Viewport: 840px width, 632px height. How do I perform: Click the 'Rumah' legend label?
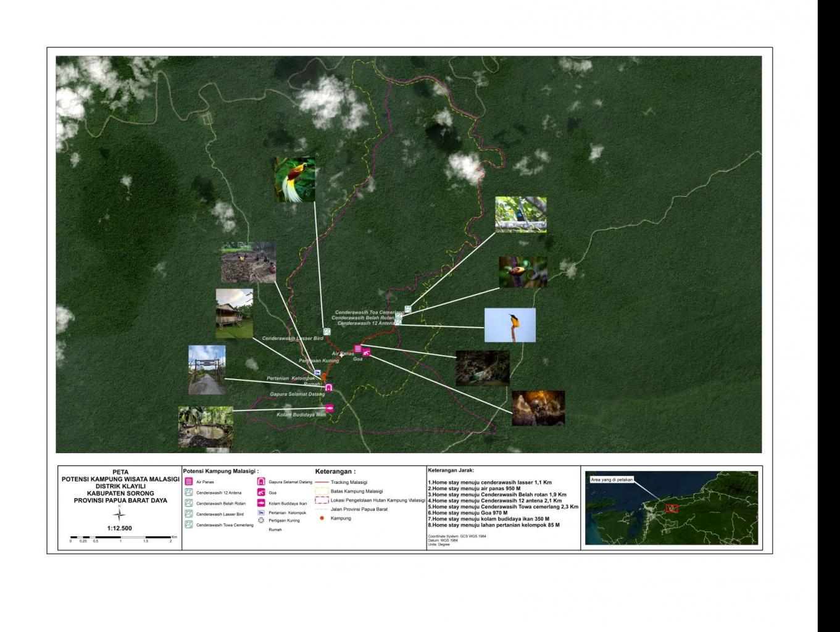[x=275, y=530]
